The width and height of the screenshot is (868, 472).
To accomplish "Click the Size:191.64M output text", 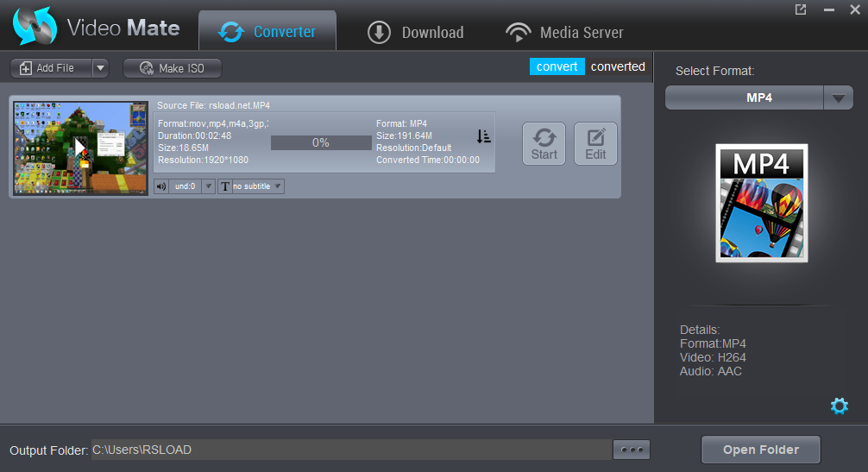I will (x=404, y=135).
